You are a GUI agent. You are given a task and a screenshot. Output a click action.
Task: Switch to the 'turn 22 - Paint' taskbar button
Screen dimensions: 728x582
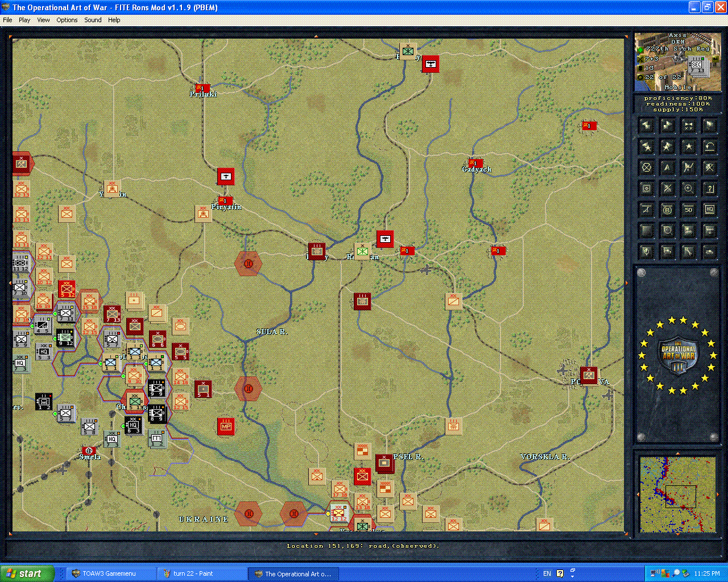202,573
